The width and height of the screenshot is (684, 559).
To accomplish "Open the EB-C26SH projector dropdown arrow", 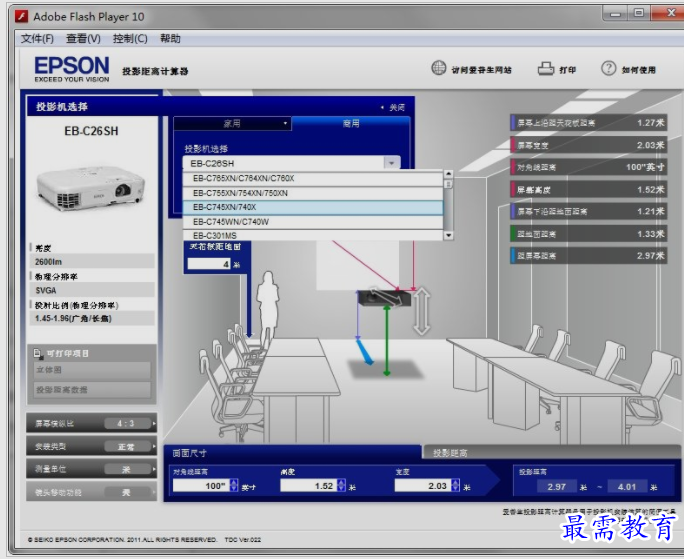I will pos(392,163).
